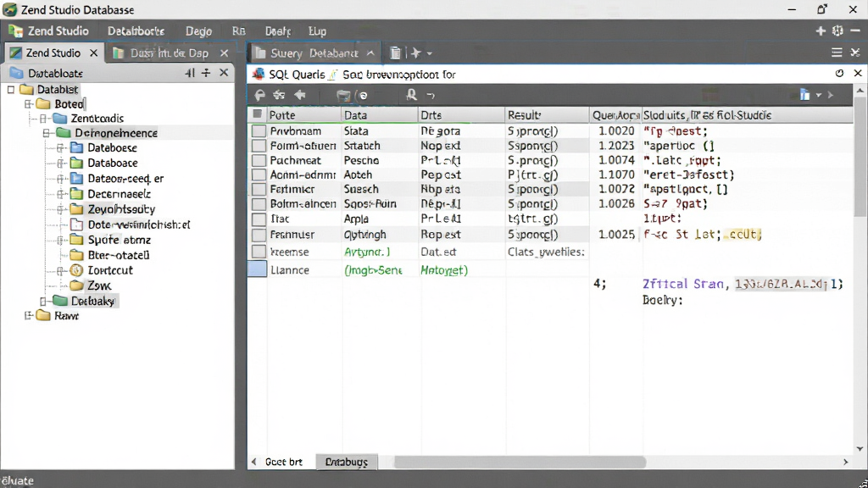Click the clipboard icon beside the query tab
Image resolution: width=868 pixels, height=488 pixels.
click(x=395, y=53)
